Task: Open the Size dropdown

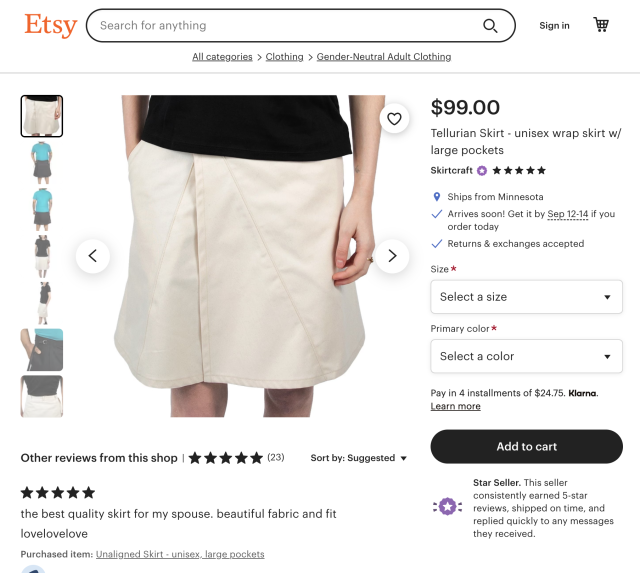Action: click(526, 297)
